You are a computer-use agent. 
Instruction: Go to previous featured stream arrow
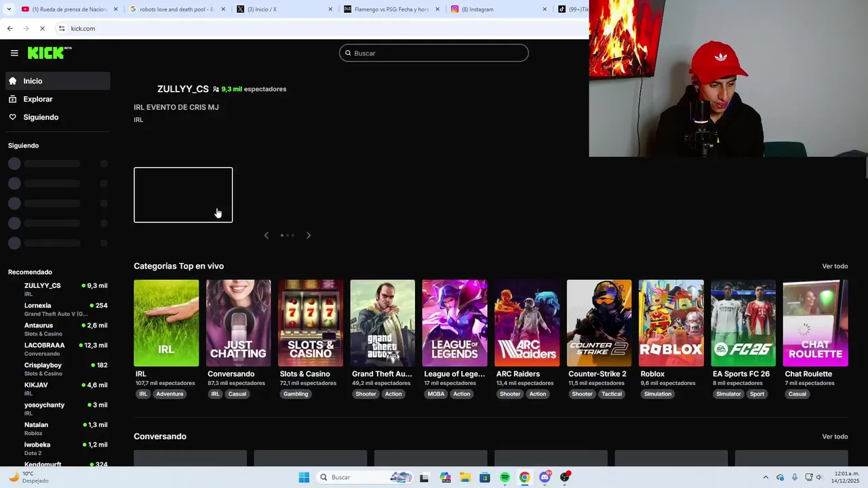click(x=267, y=235)
